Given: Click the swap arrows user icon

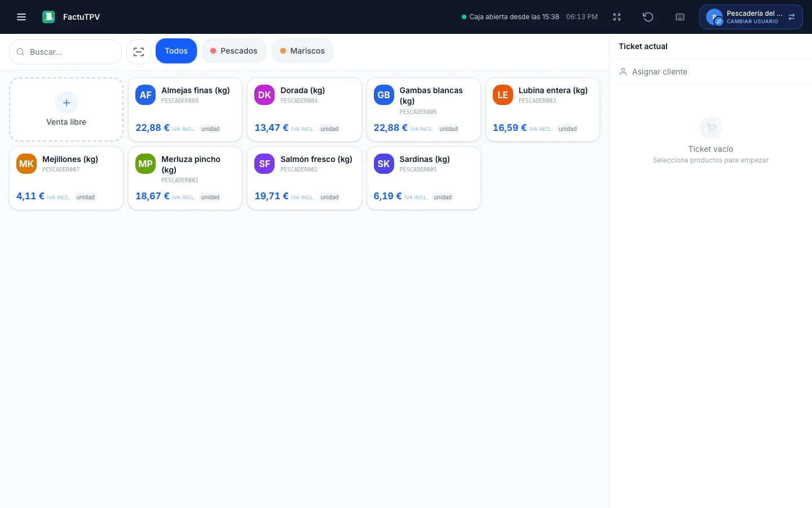Looking at the screenshot, I should 792,17.
